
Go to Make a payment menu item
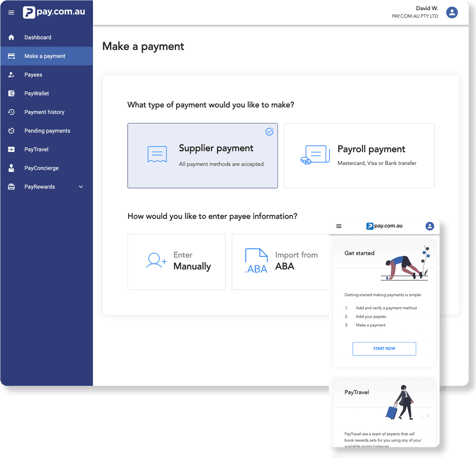pos(46,56)
